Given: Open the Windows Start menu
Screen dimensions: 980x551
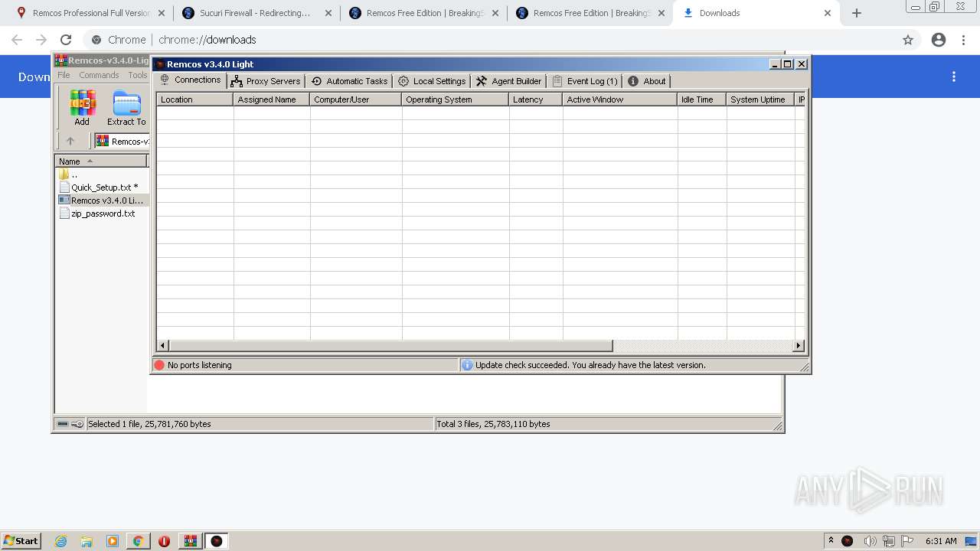Looking at the screenshot, I should [x=21, y=540].
